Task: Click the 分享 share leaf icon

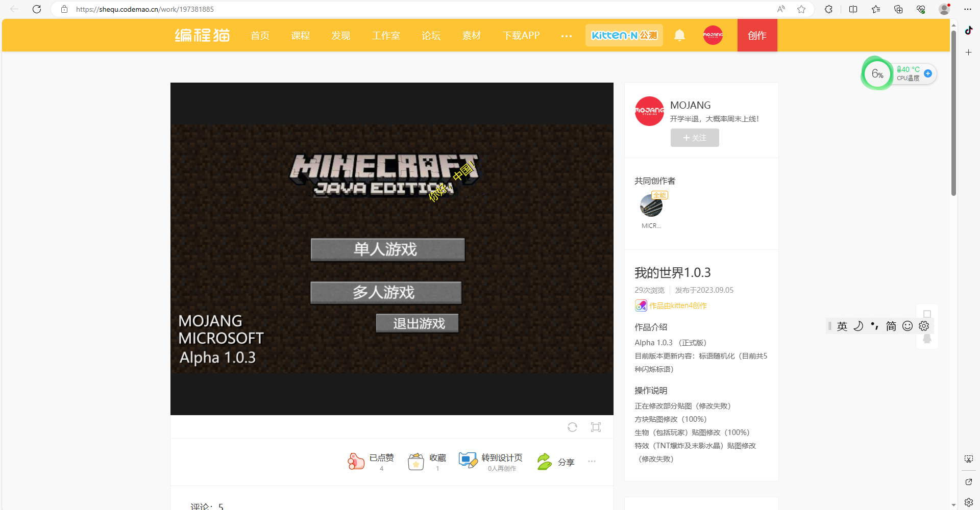Action: tap(545, 462)
